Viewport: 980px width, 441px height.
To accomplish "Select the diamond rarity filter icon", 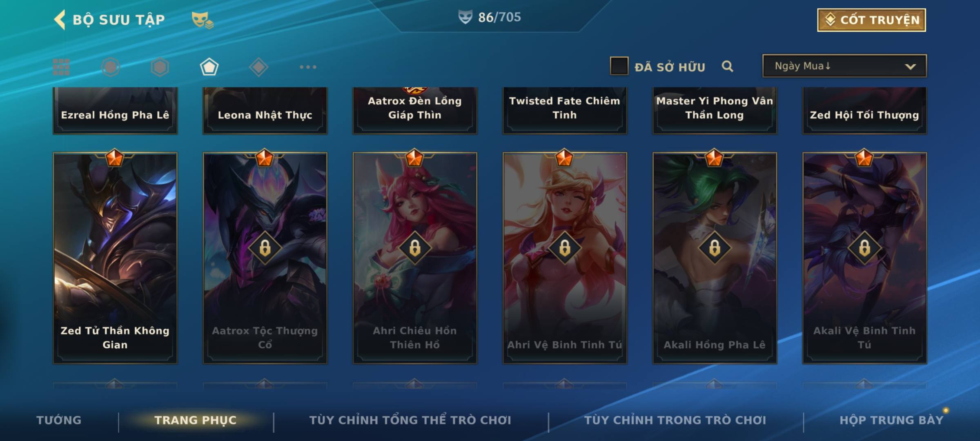I will coord(258,67).
